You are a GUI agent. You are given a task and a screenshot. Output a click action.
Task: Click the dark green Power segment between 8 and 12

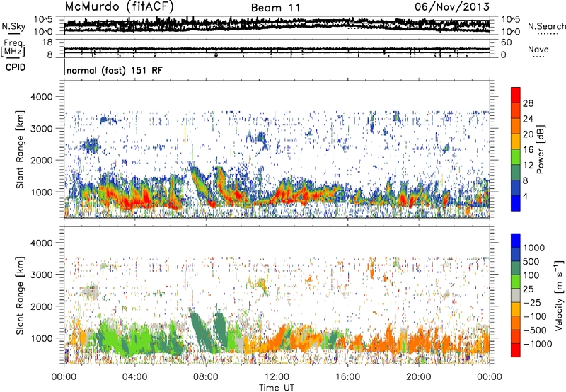pos(516,173)
